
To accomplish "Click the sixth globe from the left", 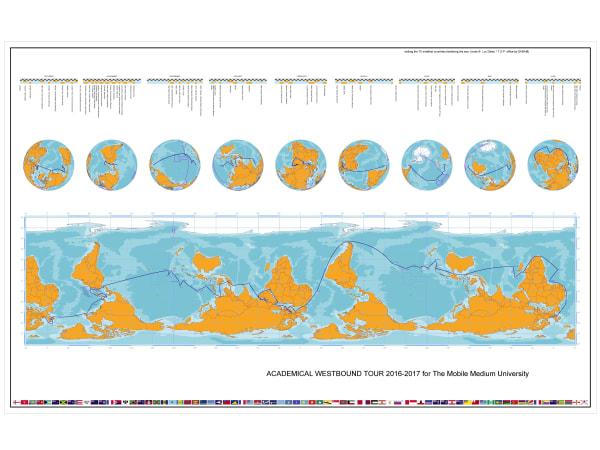I will pyautogui.click(x=364, y=165).
